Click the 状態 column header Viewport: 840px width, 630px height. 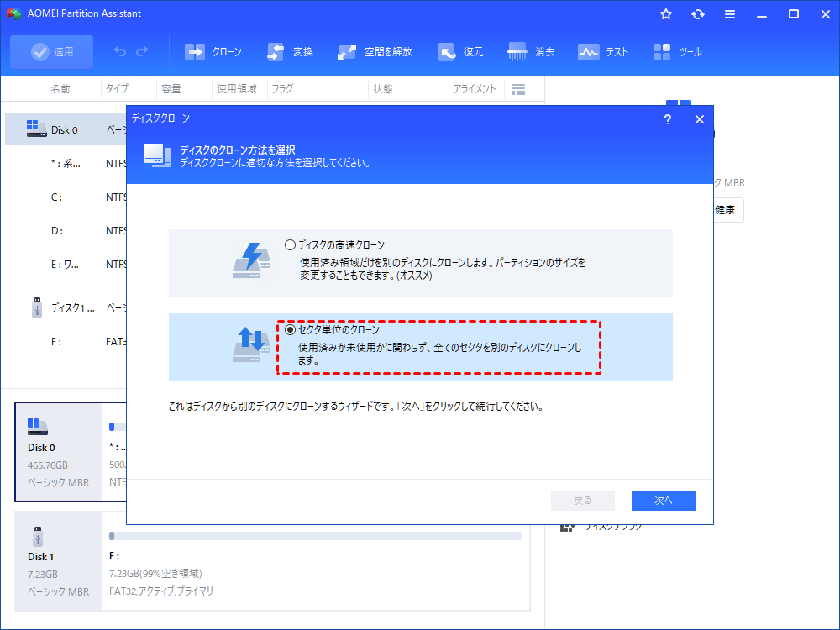click(382, 89)
